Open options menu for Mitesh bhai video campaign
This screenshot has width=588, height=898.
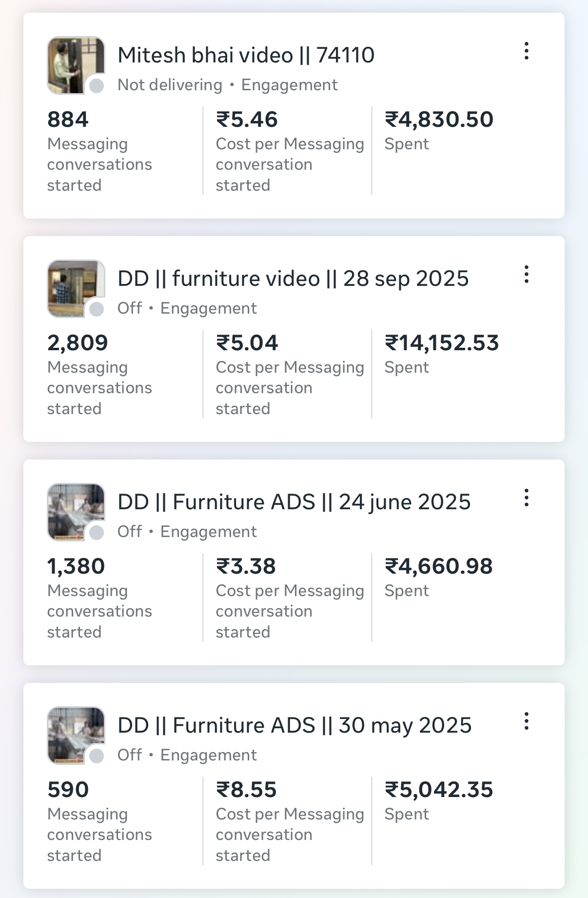[526, 51]
